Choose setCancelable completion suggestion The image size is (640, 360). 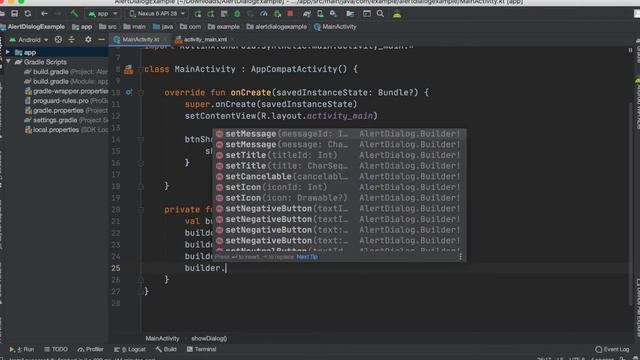(x=339, y=176)
